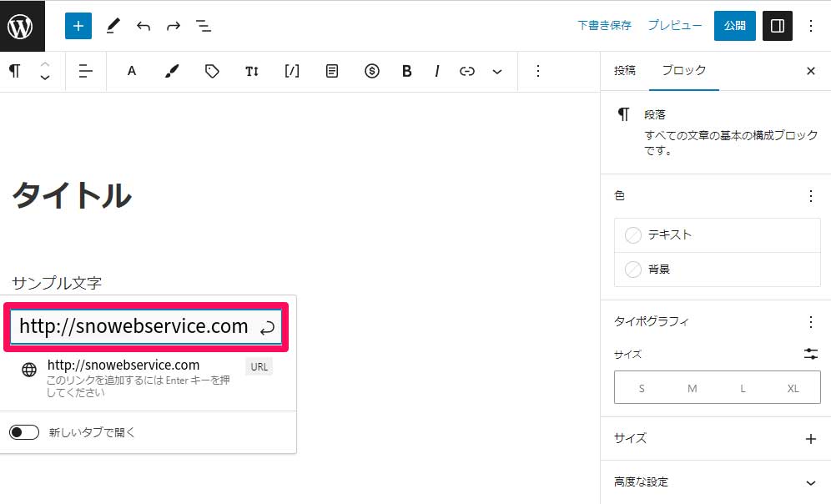Click the 下書き保存 link
The height and width of the screenshot is (504, 831).
tap(604, 26)
